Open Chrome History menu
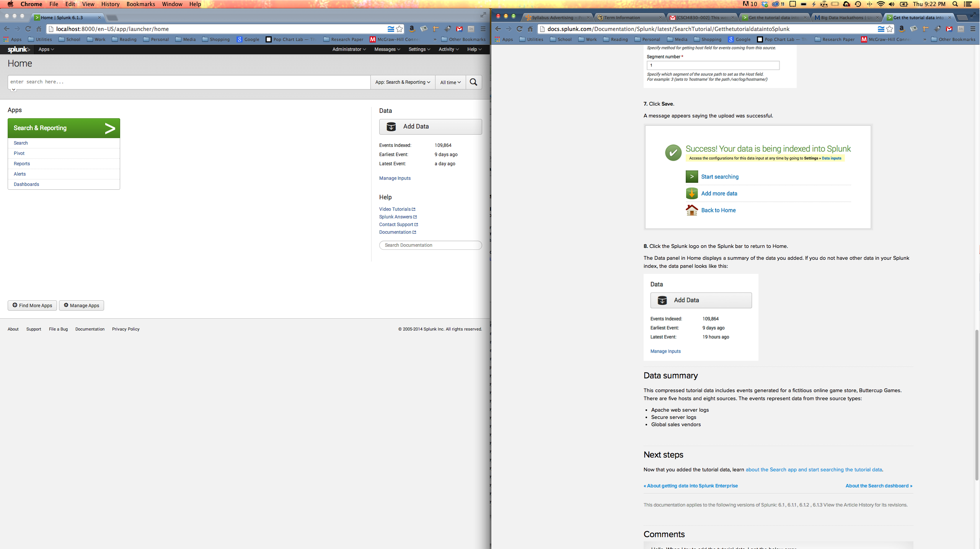This screenshot has width=980, height=549. [x=110, y=4]
